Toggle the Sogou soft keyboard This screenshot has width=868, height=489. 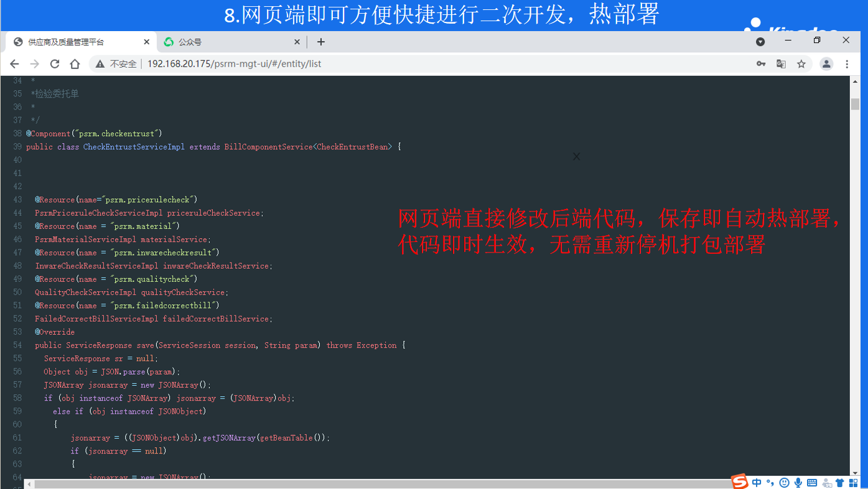click(812, 483)
